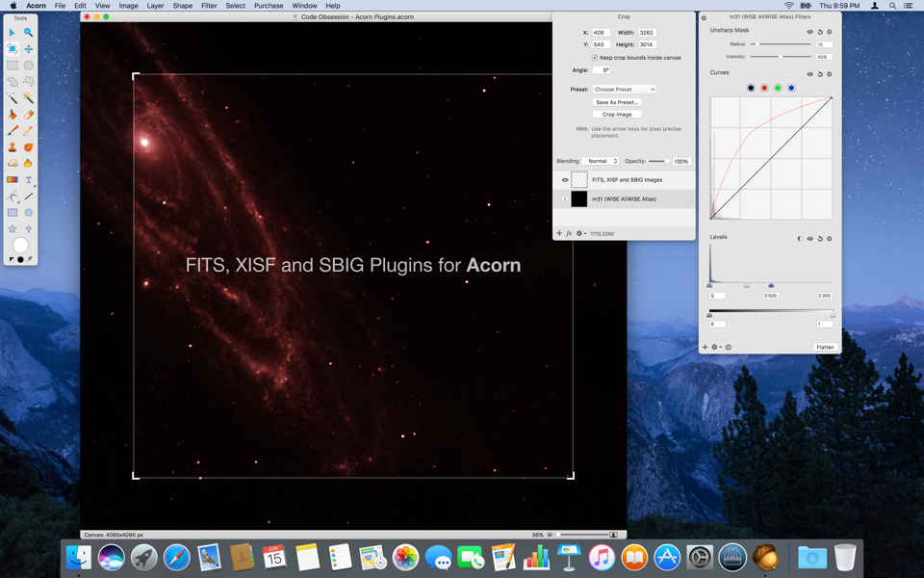The height and width of the screenshot is (578, 924).
Task: Select the Dodge cloud tool
Action: 13,164
